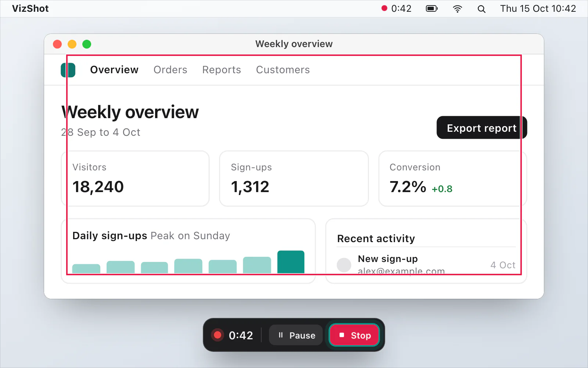Image resolution: width=588 pixels, height=368 pixels.
Task: Click the red record indicator in recording bar
Action: (x=217, y=335)
